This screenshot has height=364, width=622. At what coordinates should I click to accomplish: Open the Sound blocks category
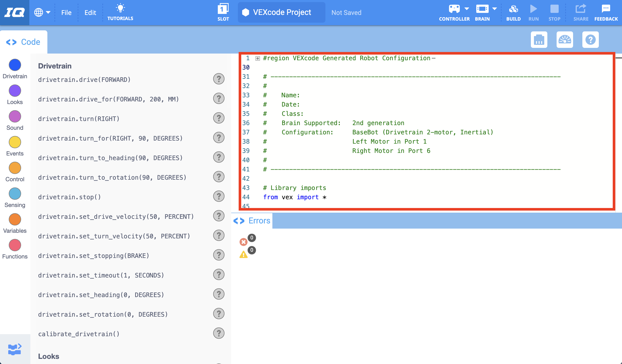click(15, 116)
